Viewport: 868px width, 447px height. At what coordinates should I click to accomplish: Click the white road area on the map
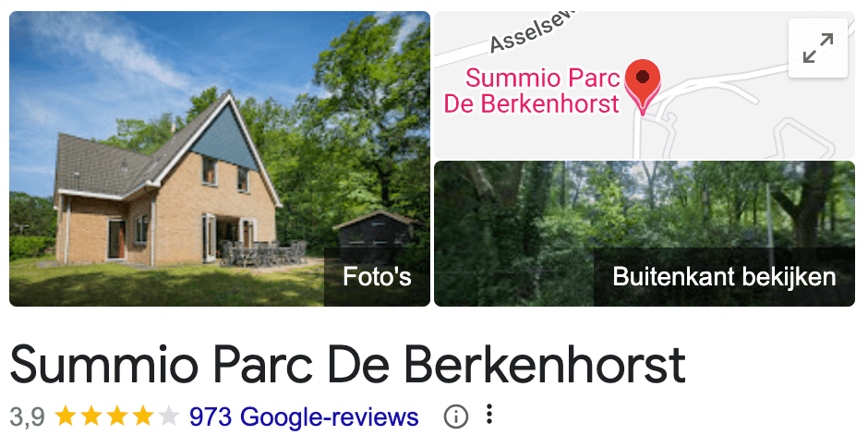tap(714, 84)
